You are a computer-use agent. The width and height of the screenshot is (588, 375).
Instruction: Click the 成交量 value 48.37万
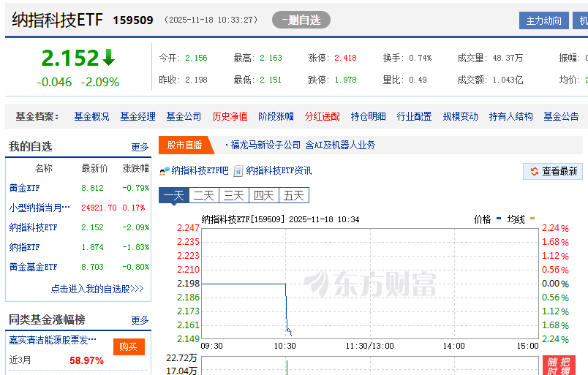[x=508, y=58]
